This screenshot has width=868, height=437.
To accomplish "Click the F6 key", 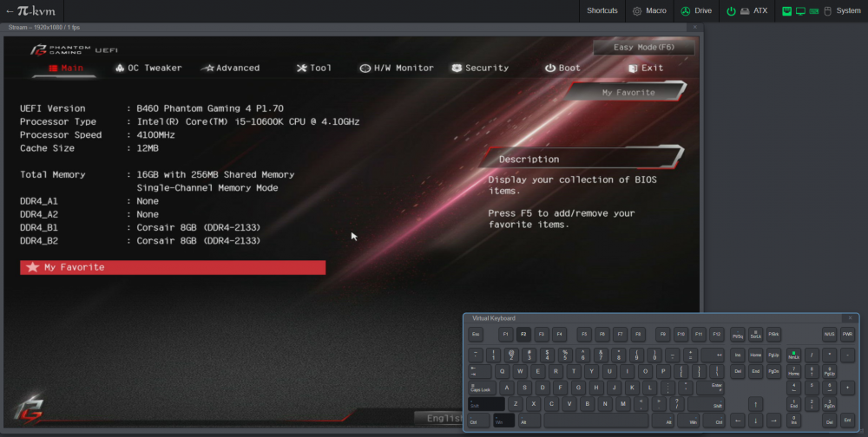I will point(602,334).
